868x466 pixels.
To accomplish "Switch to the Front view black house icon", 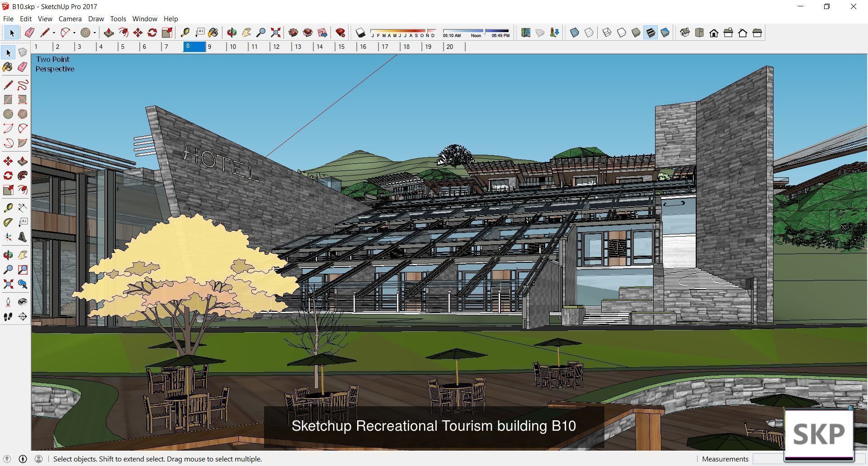I will [x=714, y=33].
